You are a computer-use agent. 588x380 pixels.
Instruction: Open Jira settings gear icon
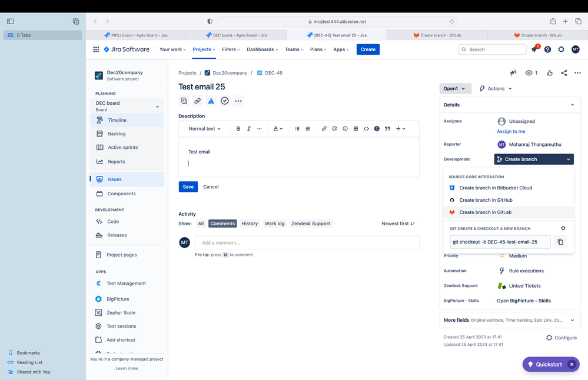point(561,49)
